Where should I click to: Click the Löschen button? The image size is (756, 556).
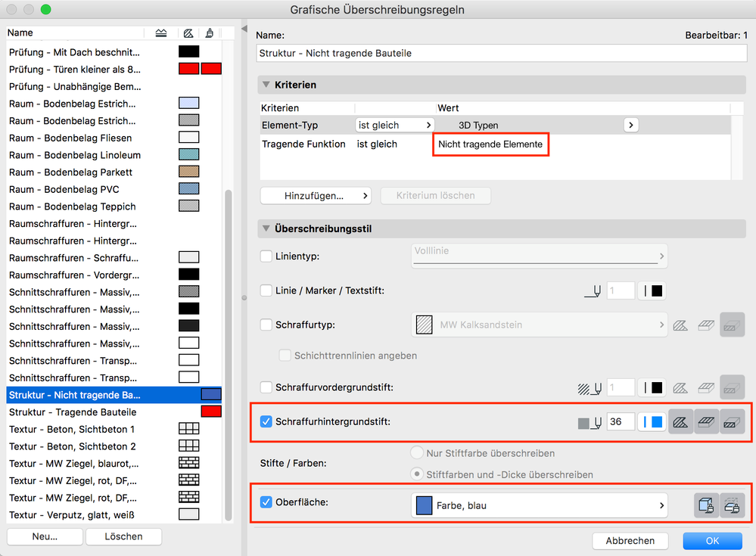click(123, 536)
